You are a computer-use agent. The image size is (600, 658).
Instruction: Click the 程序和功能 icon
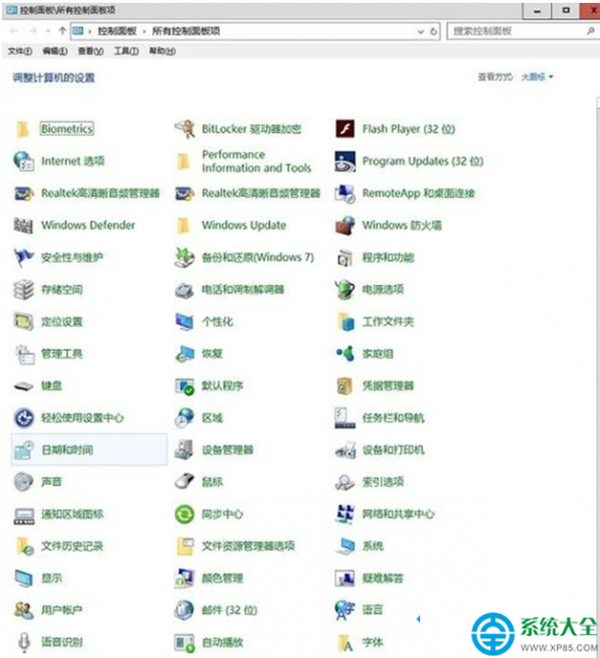point(345,258)
